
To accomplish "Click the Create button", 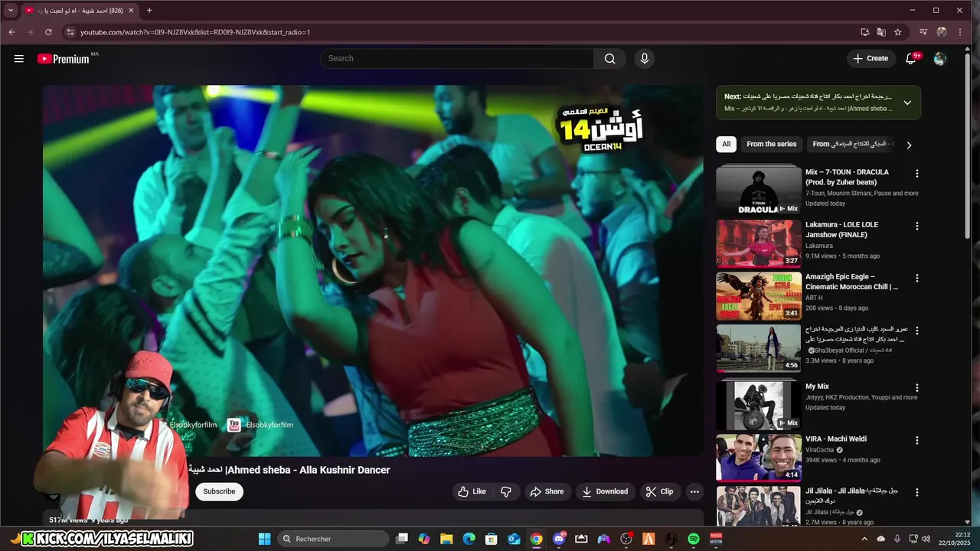I will tap(871, 58).
